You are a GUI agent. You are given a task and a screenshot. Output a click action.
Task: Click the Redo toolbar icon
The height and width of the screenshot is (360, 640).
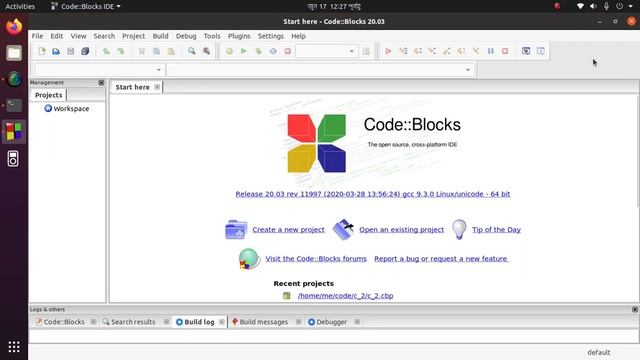click(121, 51)
